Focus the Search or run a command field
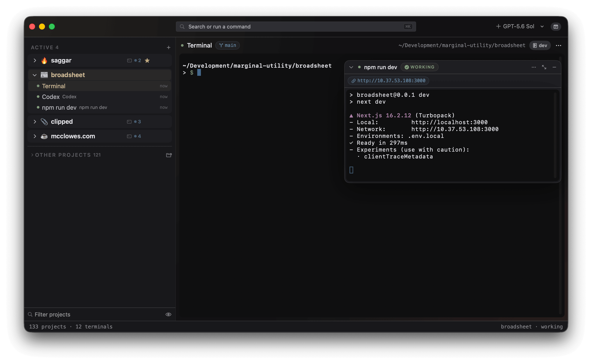 click(x=296, y=27)
